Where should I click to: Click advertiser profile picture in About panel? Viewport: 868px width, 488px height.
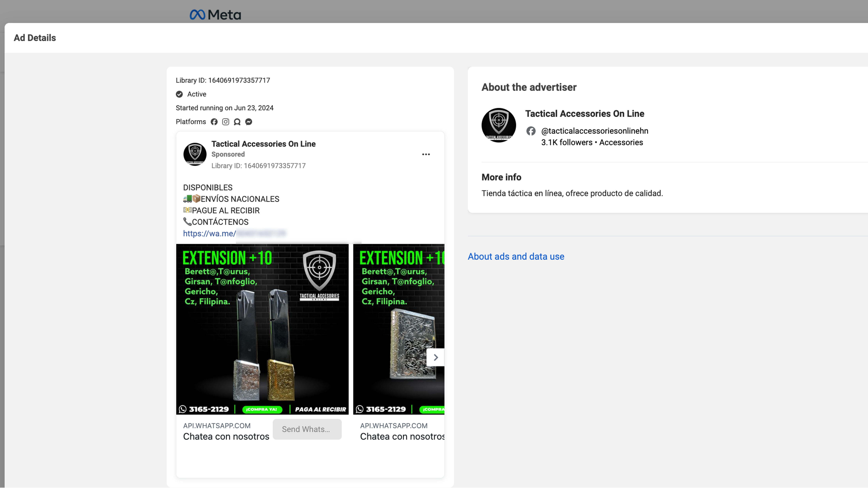point(498,125)
